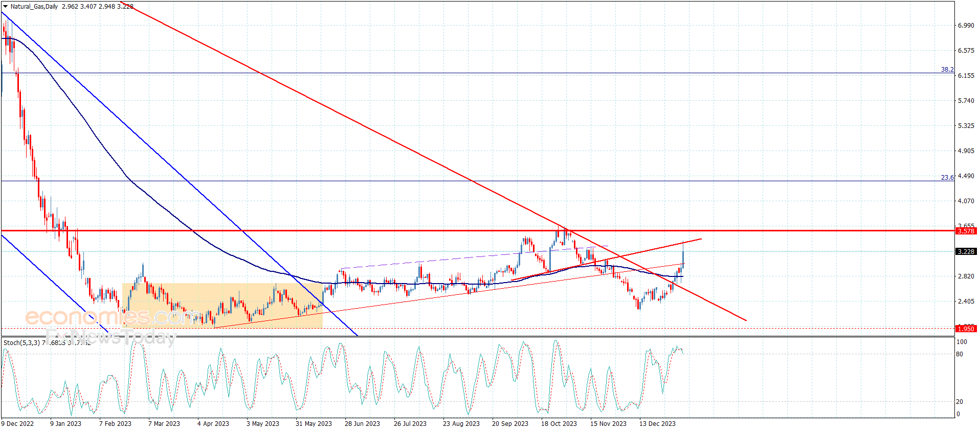The height and width of the screenshot is (430, 980).
Task: Click the 31 May 2023 date label
Action: coord(314,423)
